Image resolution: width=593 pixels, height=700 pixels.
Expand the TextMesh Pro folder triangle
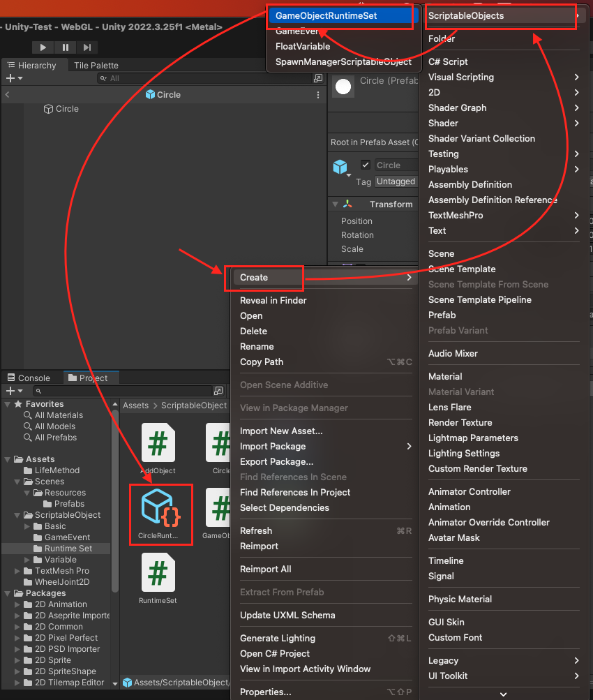17,570
